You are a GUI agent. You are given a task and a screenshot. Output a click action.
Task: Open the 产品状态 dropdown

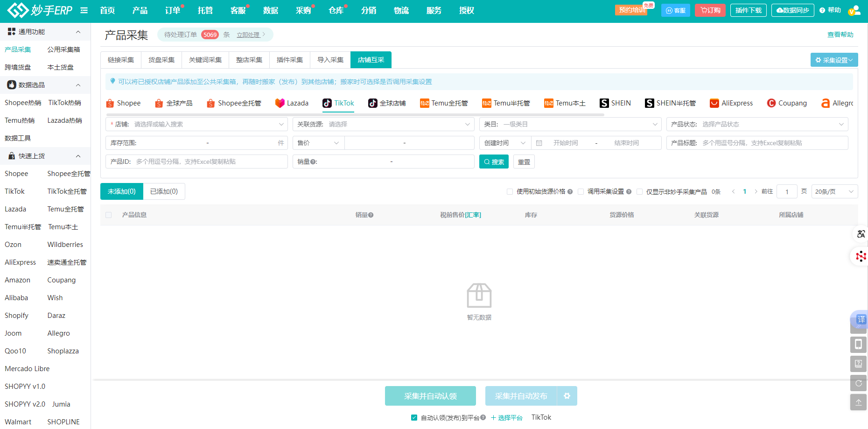757,124
